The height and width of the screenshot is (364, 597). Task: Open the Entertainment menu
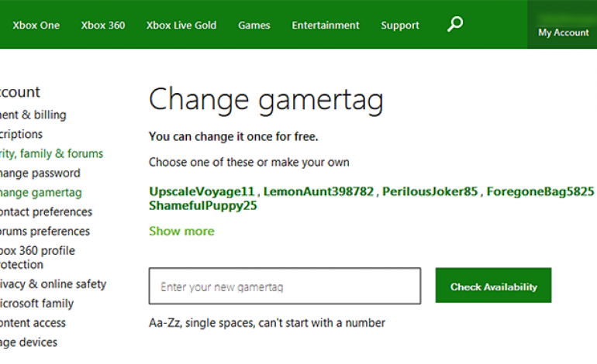click(x=326, y=25)
